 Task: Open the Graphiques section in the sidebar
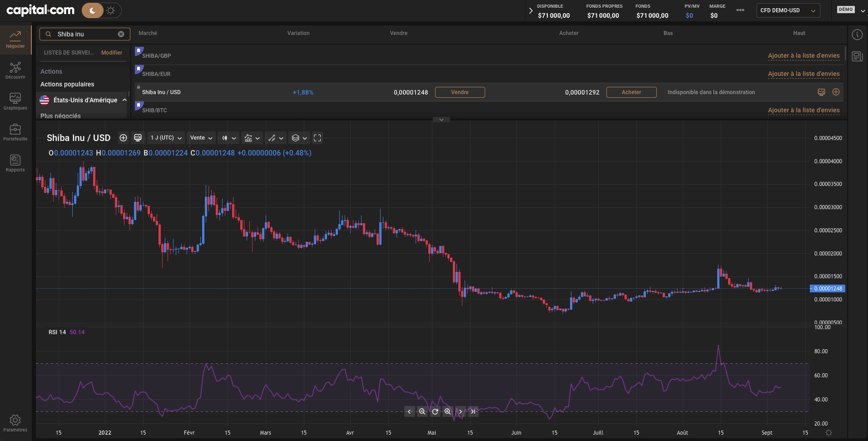(x=15, y=101)
